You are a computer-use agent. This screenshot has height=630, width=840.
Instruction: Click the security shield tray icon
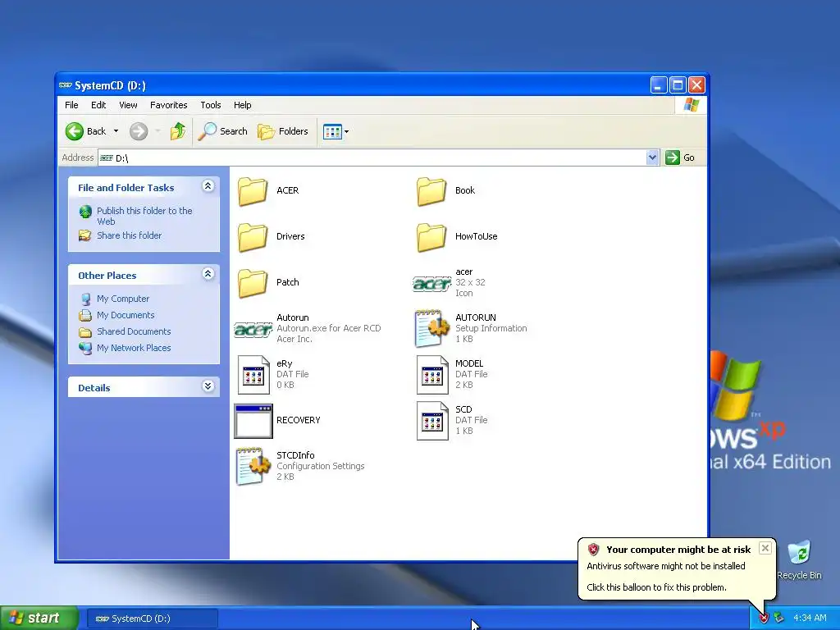[x=764, y=619]
